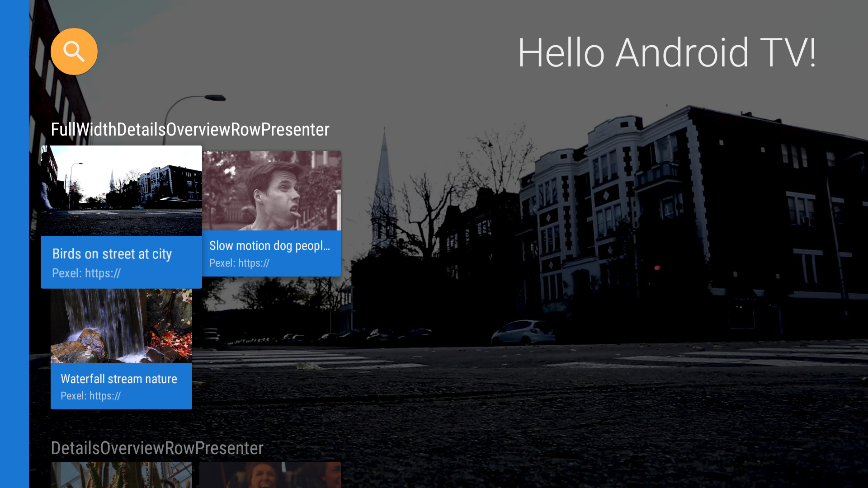
Task: Click the 'Hello Android TV!' title text
Action: tap(667, 53)
